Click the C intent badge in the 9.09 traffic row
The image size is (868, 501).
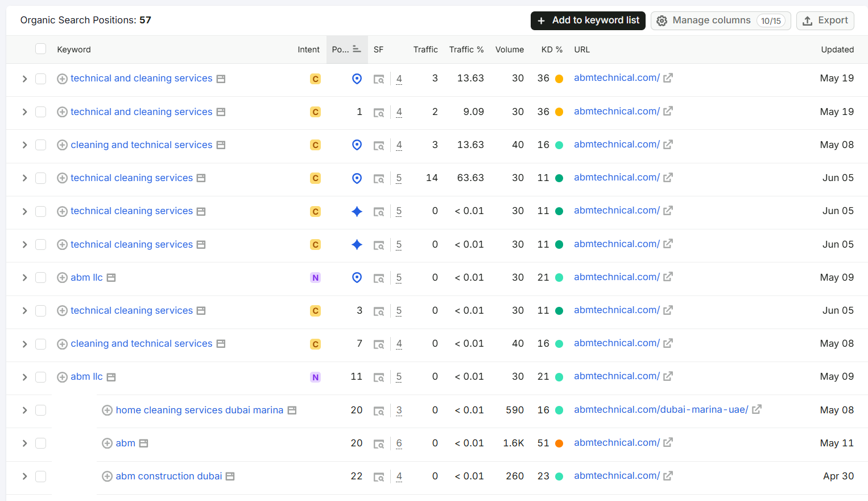[315, 112]
